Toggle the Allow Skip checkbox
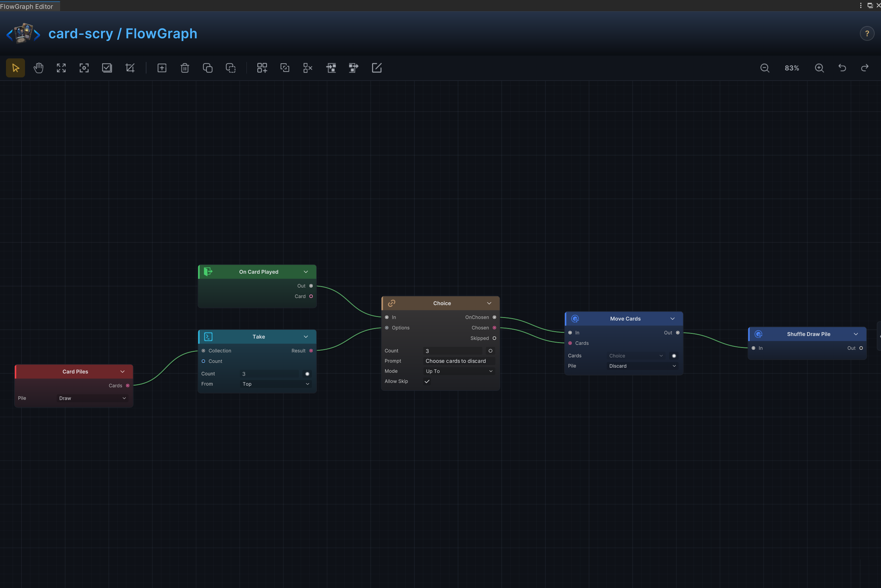 [427, 381]
